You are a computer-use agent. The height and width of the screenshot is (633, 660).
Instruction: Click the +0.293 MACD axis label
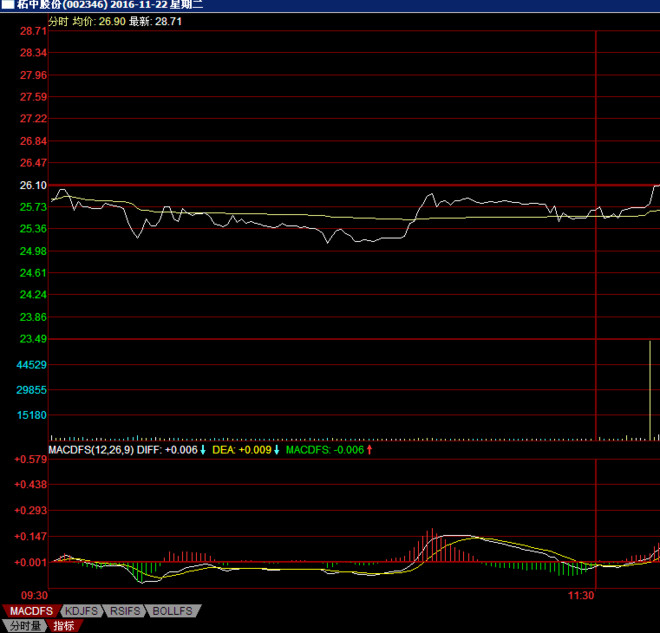(x=31, y=511)
